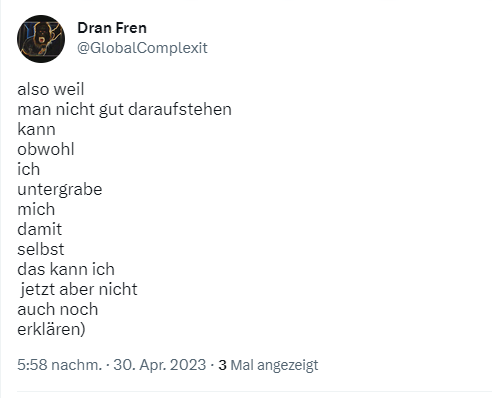The width and height of the screenshot is (492, 398).
Task: Select the line 'jetzt aber nicht'
Action: [x=79, y=290]
